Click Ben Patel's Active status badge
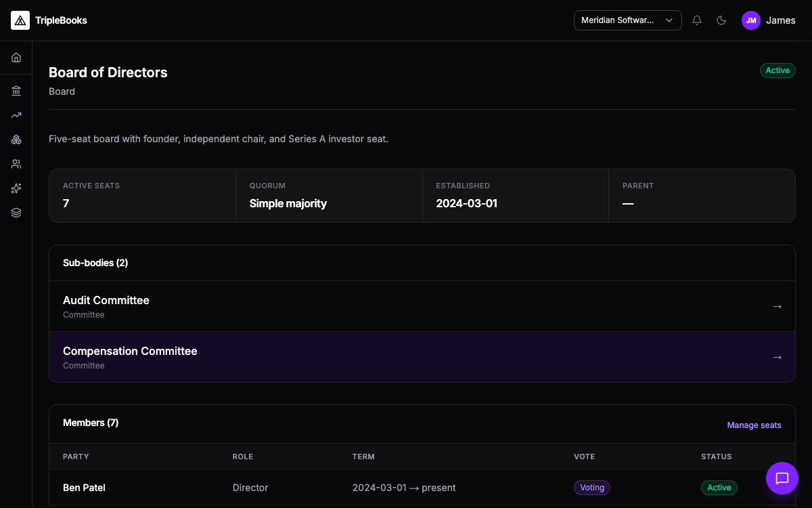 (719, 488)
